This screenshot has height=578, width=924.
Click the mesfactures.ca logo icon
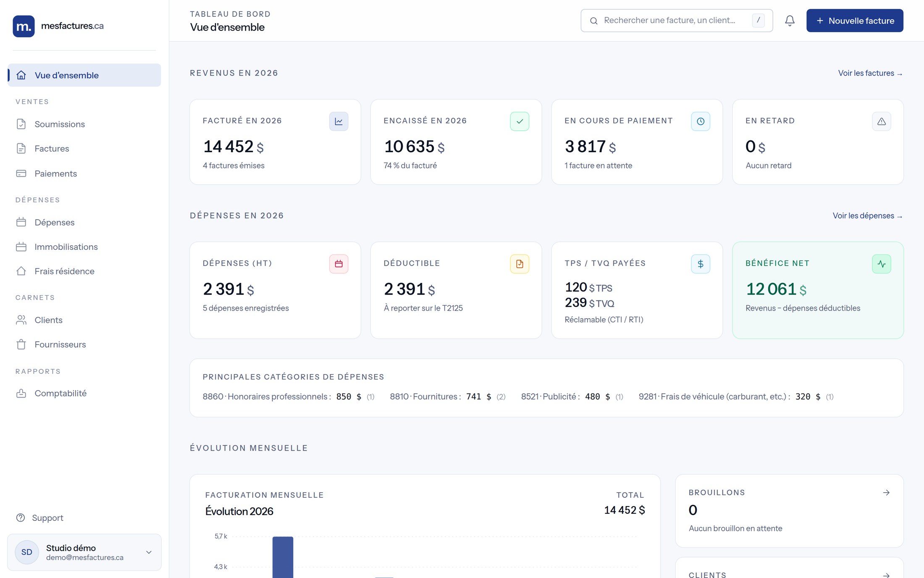(24, 26)
